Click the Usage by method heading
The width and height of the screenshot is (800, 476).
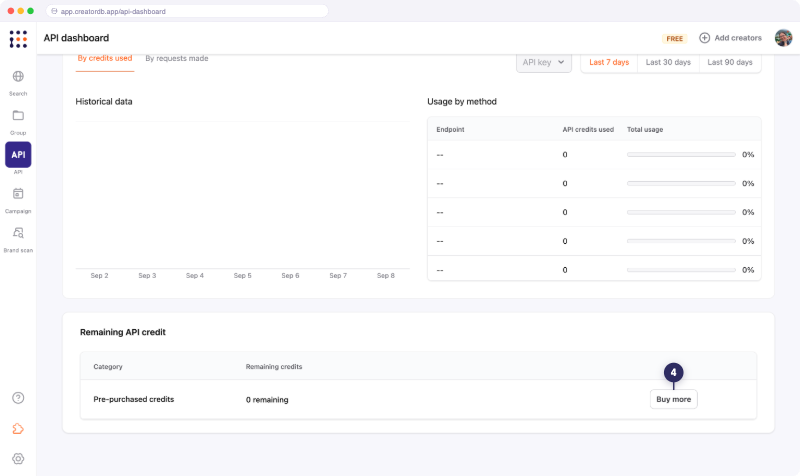tap(462, 102)
